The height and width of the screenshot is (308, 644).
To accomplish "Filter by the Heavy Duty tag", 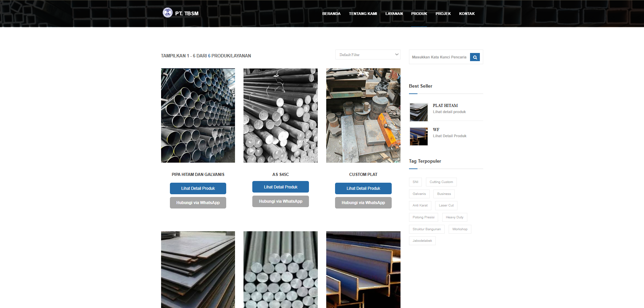I will [x=454, y=217].
